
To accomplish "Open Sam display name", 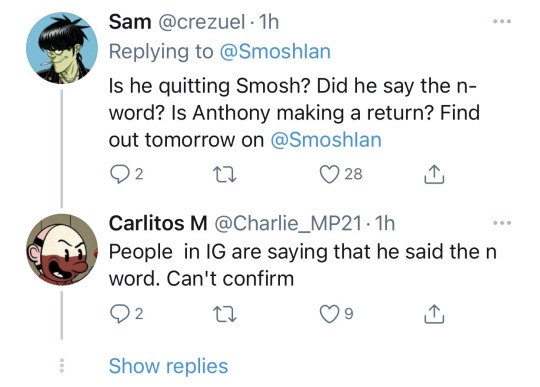I will tap(130, 22).
